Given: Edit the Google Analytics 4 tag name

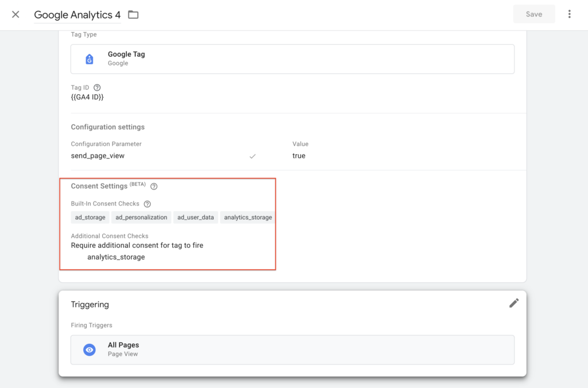Looking at the screenshot, I should [77, 15].
